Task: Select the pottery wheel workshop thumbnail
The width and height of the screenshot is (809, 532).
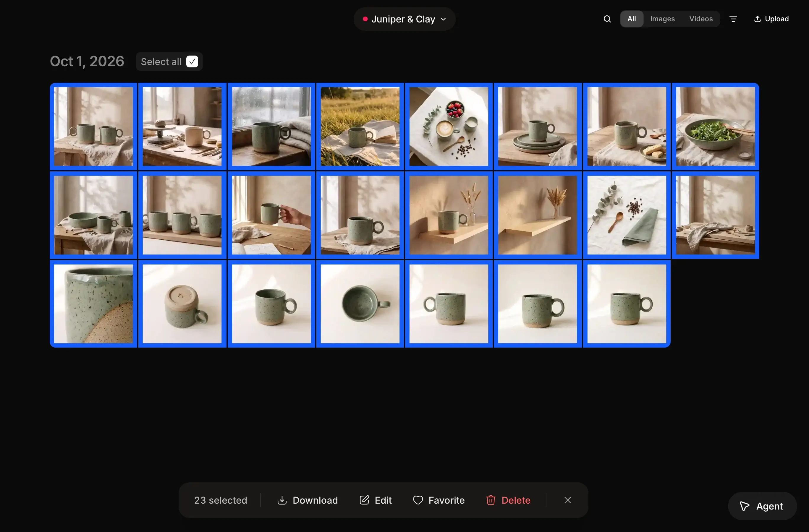Action: pos(182,127)
